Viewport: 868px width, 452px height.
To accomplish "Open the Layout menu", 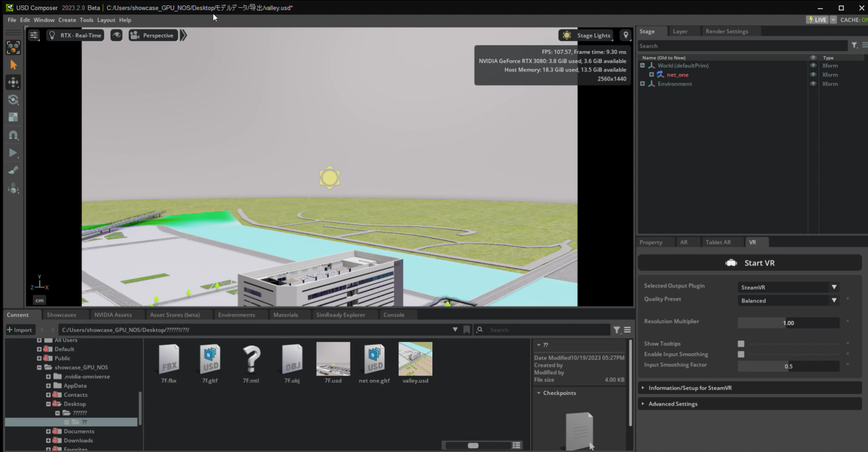I will coord(106,20).
